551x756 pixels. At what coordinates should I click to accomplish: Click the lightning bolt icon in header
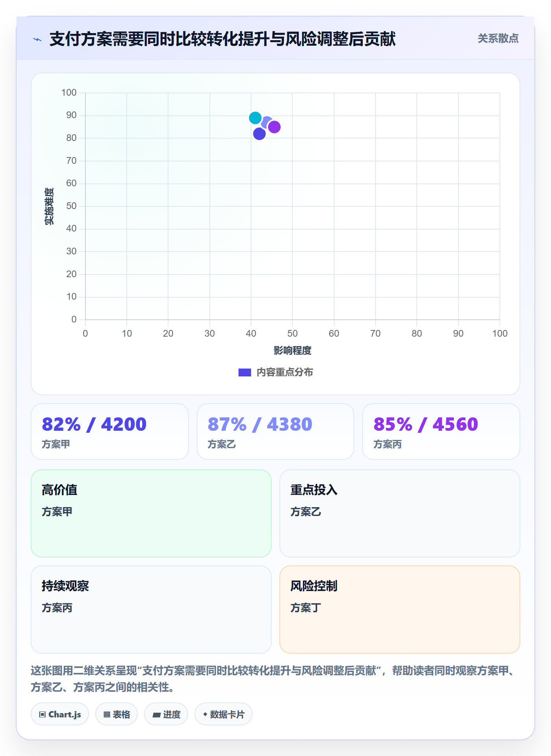click(37, 39)
